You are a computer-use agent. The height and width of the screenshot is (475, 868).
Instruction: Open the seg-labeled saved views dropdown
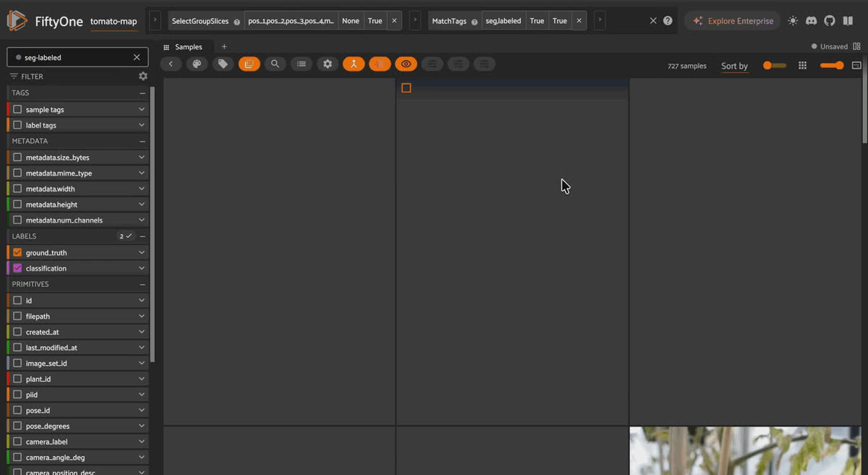[77, 57]
